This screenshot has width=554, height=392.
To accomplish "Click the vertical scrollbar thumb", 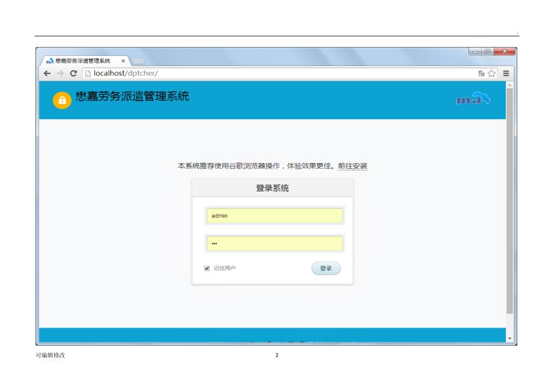I will click(x=509, y=201).
